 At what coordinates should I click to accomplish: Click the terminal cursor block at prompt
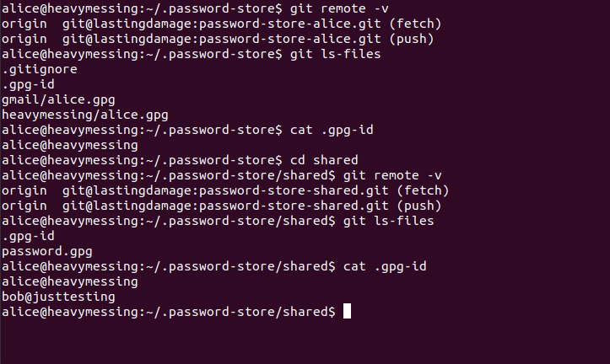[x=347, y=312]
